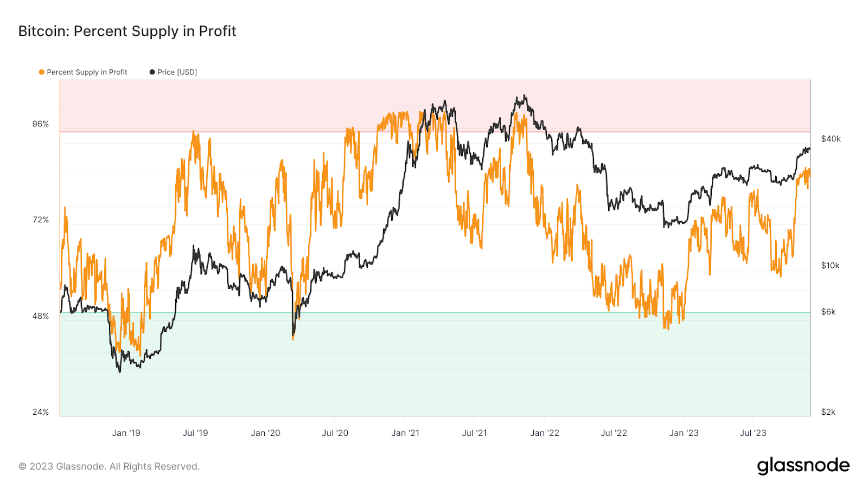Click the $40k price axis label

(831, 139)
